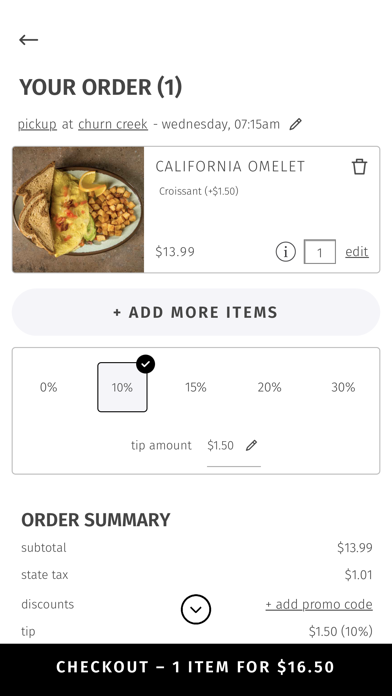Viewport: 392px width, 696px height.
Task: Tap the back arrow icon
Action: (28, 40)
